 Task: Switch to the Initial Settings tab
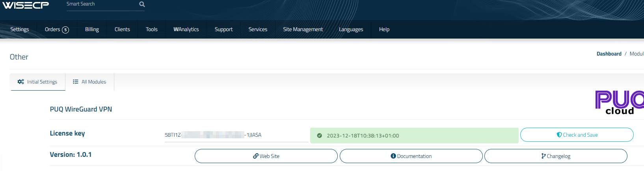point(38,82)
